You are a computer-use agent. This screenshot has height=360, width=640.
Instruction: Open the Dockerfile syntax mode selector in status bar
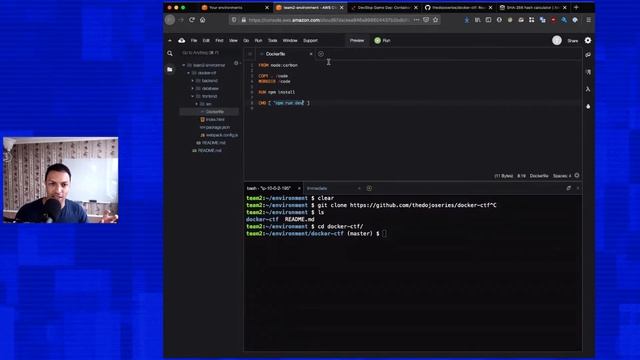(539, 176)
